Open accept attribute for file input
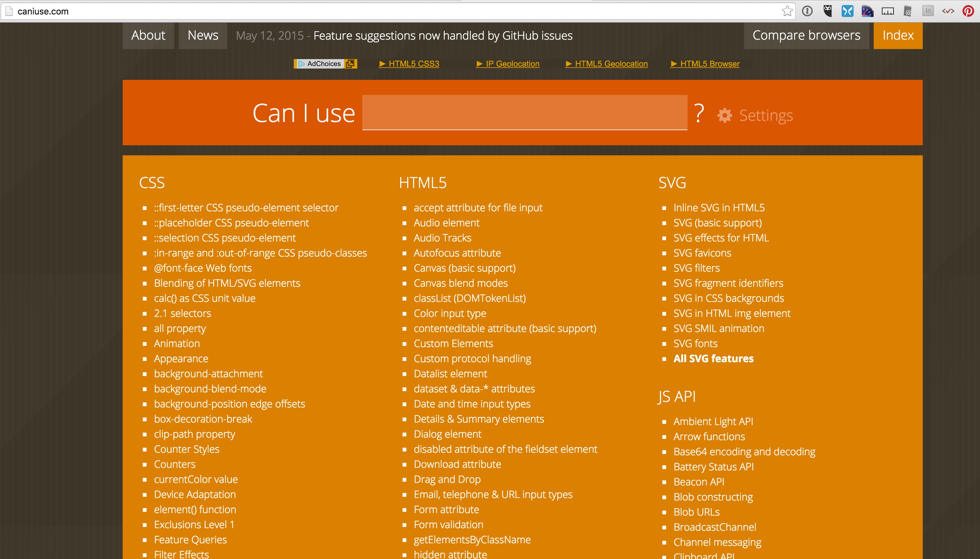Viewport: 980px width, 559px height. [x=478, y=208]
